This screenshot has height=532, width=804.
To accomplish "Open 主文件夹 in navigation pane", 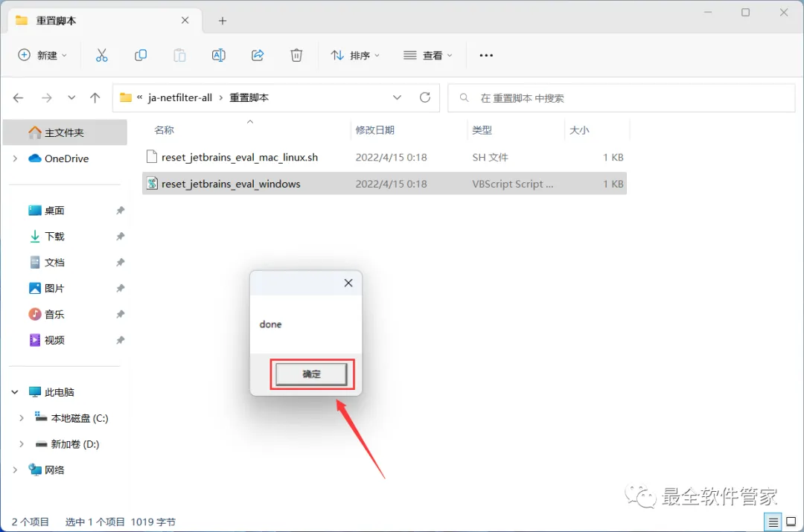I will 65,132.
